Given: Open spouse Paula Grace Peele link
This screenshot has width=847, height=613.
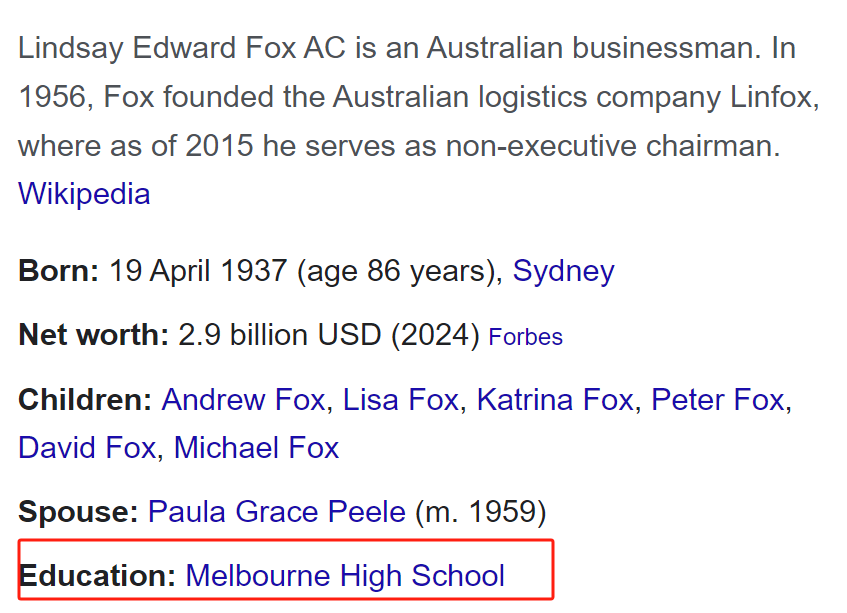Looking at the screenshot, I should tap(276, 513).
